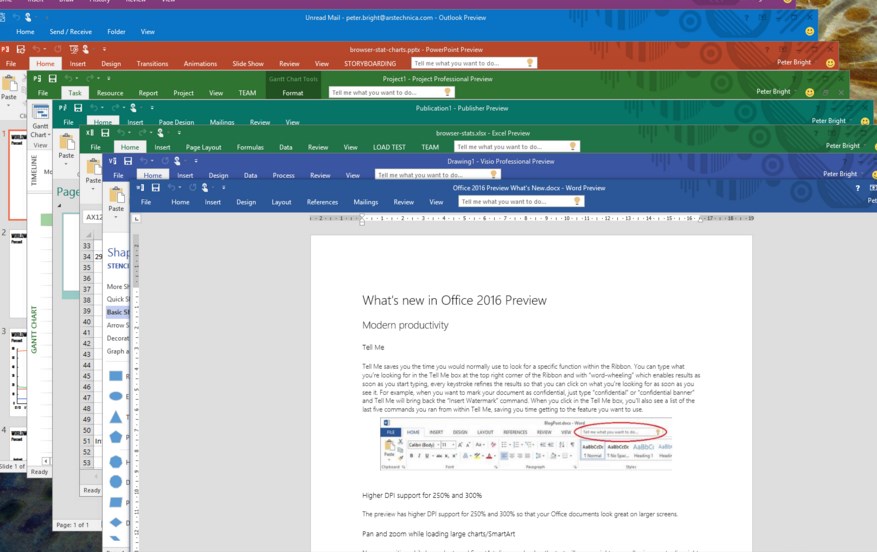The height and width of the screenshot is (552, 877).
Task: Select the circle shape in the Visio stencil
Action: pyautogui.click(x=116, y=482)
